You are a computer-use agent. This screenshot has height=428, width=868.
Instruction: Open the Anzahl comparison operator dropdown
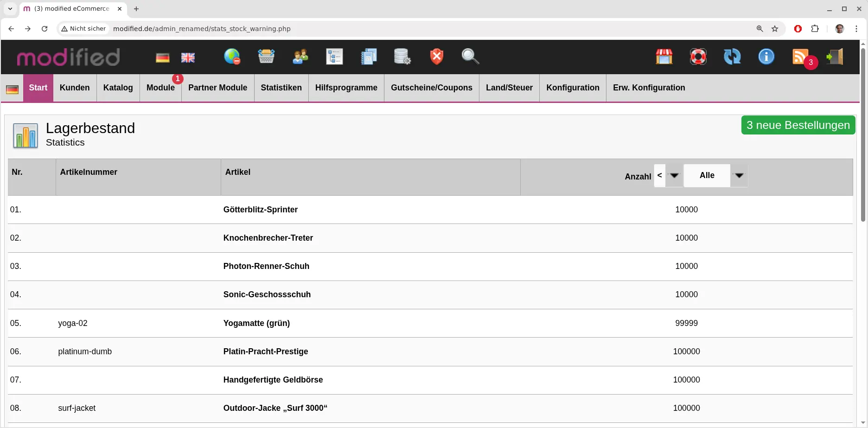point(668,176)
